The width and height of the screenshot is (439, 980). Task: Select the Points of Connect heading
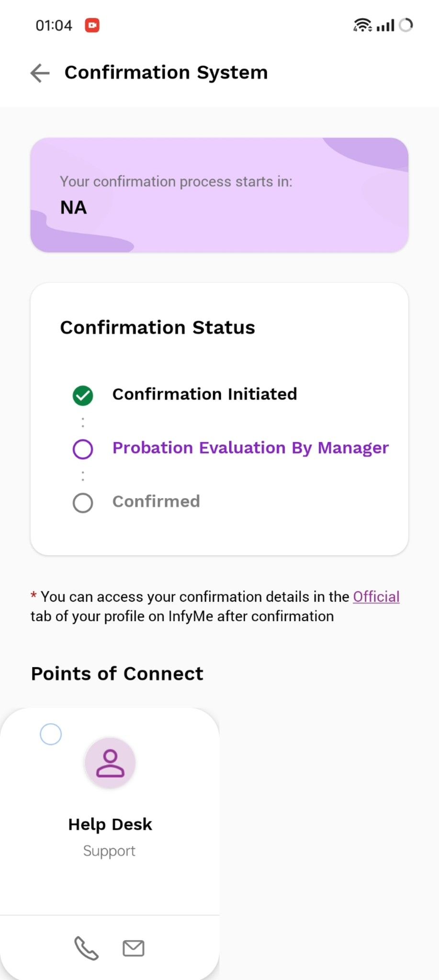pyautogui.click(x=116, y=674)
